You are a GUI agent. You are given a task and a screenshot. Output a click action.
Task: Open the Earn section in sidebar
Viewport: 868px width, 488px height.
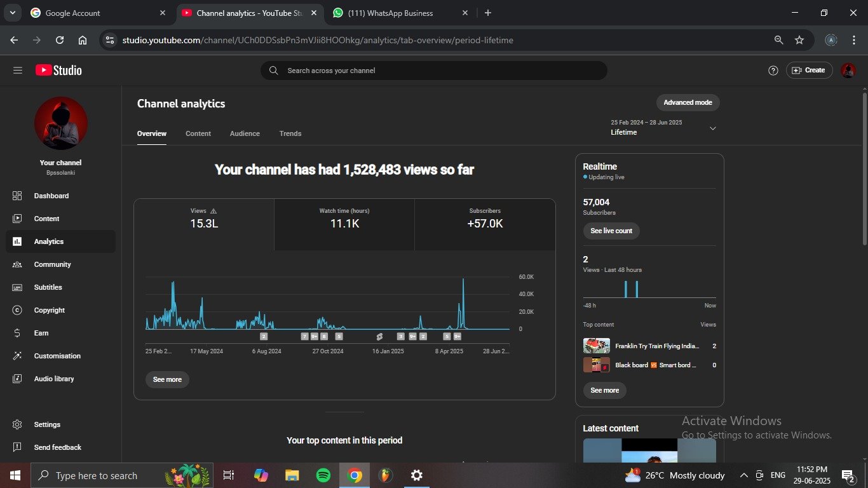(61, 333)
